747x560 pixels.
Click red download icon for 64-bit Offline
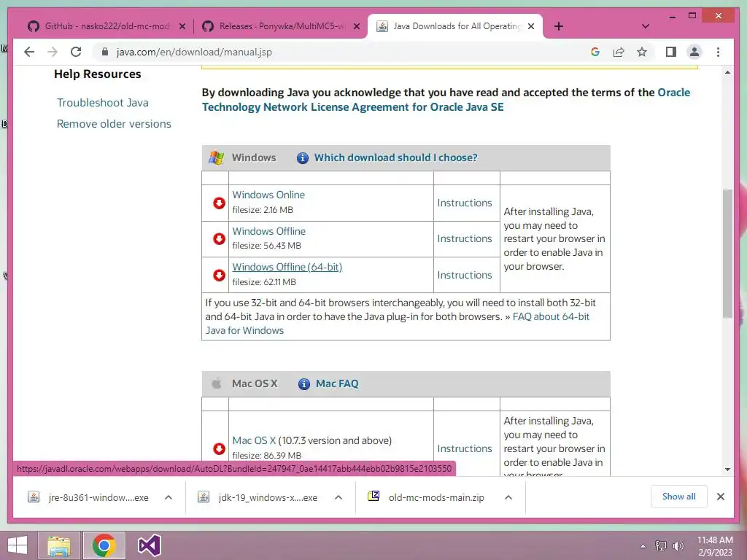(x=219, y=275)
